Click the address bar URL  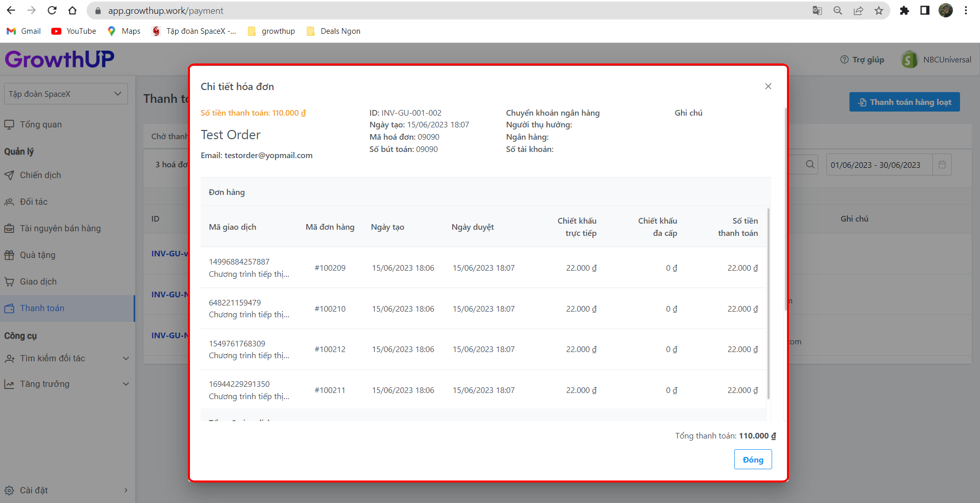tap(165, 11)
